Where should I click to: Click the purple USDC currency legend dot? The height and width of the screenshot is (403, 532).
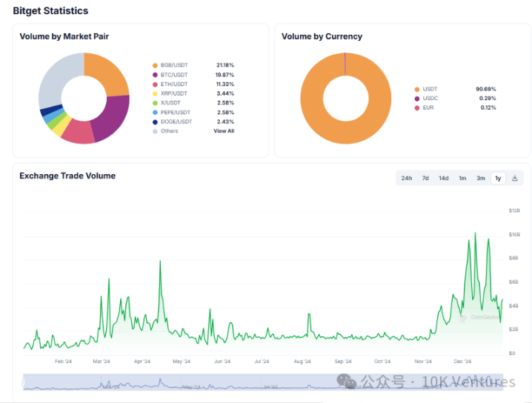click(417, 99)
